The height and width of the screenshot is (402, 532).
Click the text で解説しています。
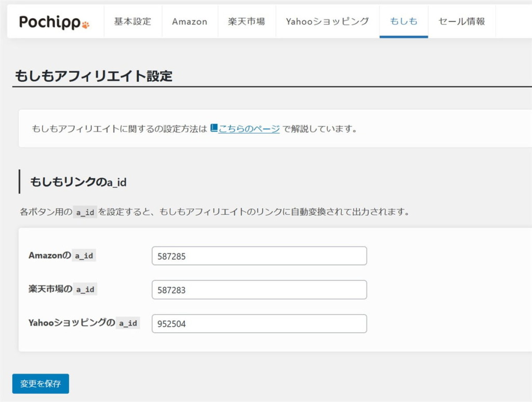pos(320,128)
